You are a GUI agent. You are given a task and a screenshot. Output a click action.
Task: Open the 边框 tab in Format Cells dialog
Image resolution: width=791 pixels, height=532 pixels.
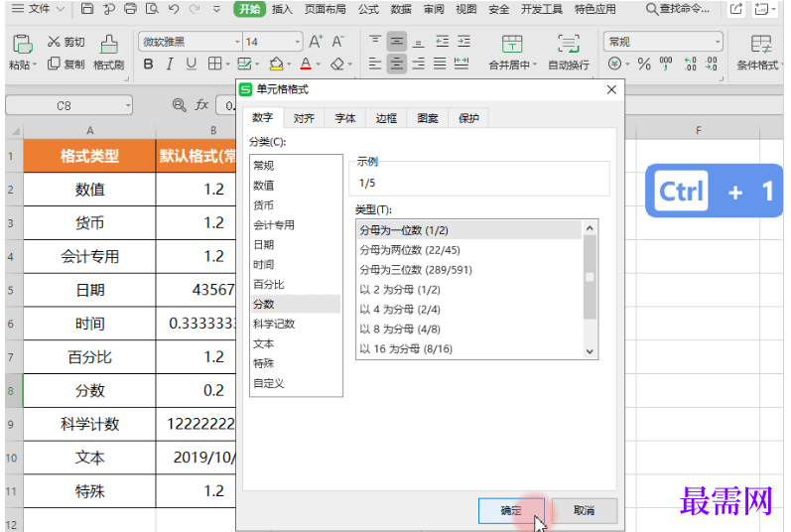click(x=386, y=118)
